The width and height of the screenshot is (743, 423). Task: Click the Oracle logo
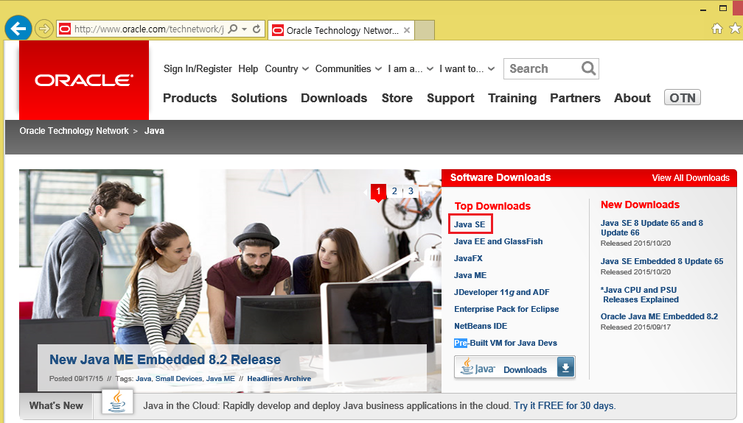[x=84, y=80]
